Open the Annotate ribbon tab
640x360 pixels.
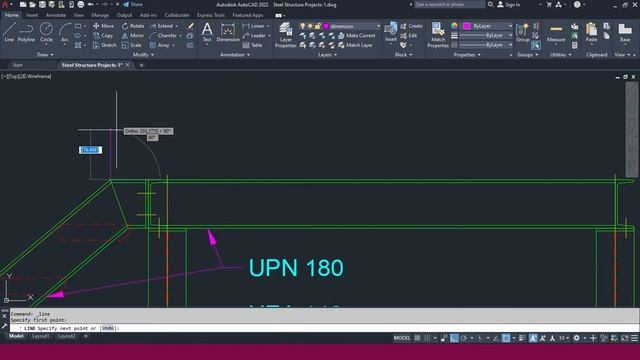tap(56, 15)
